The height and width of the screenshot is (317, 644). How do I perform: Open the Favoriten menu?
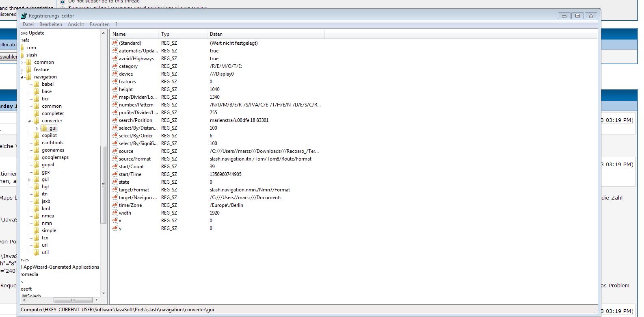(x=99, y=24)
